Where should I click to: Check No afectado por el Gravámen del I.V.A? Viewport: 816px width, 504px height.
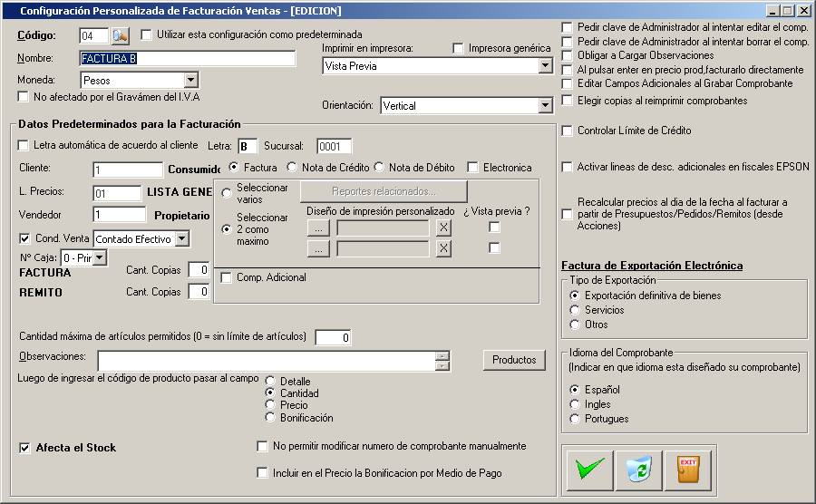(23, 97)
